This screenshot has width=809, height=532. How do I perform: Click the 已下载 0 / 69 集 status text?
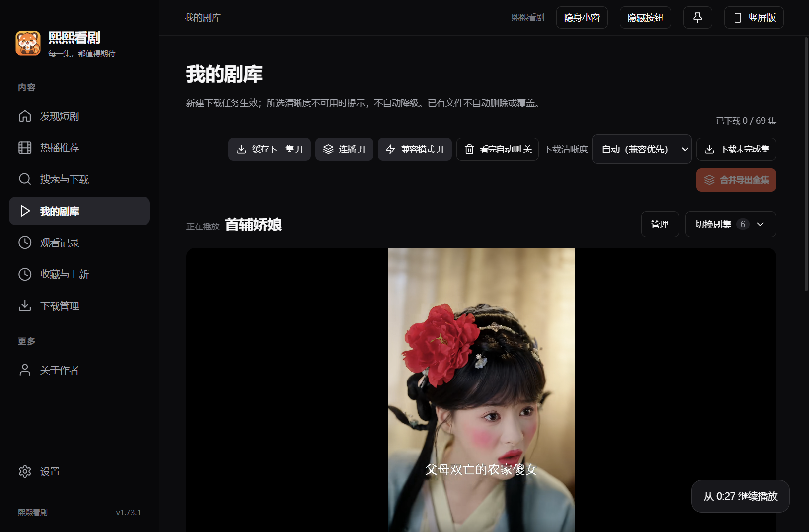[746, 121]
